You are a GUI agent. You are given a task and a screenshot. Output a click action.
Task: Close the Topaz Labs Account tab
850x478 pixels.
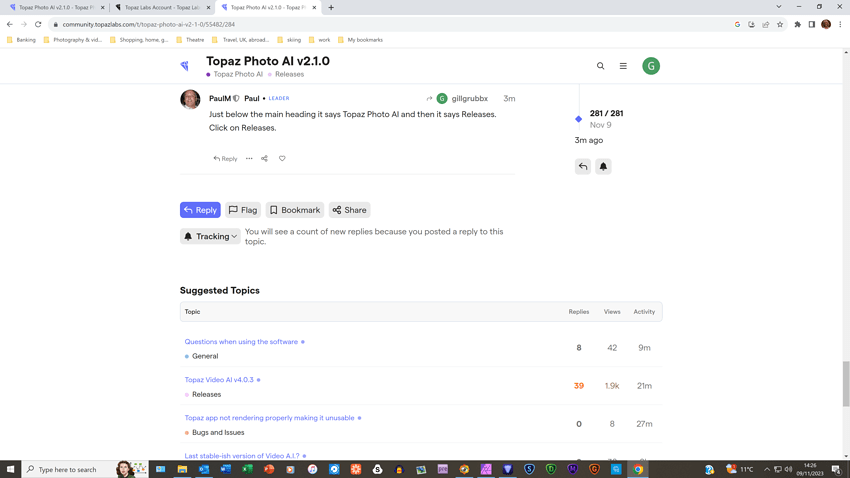coord(208,8)
